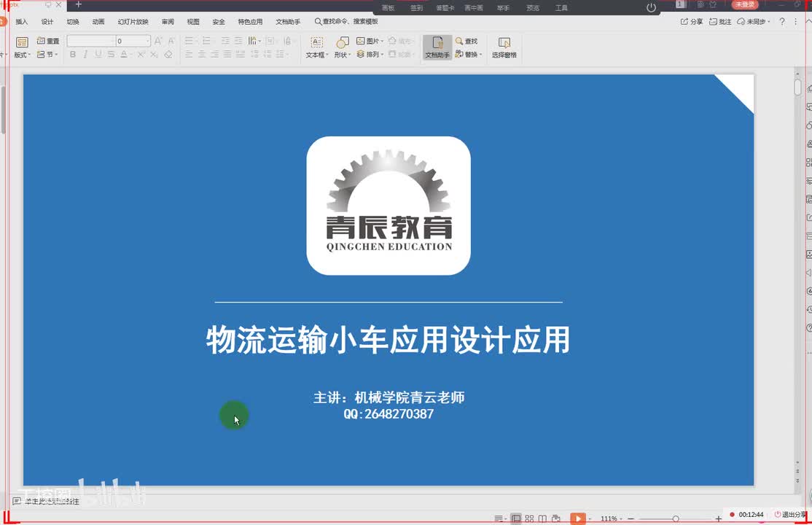Screen dimensions: 812x525
Task: Open the font size dropdown
Action: pos(147,41)
